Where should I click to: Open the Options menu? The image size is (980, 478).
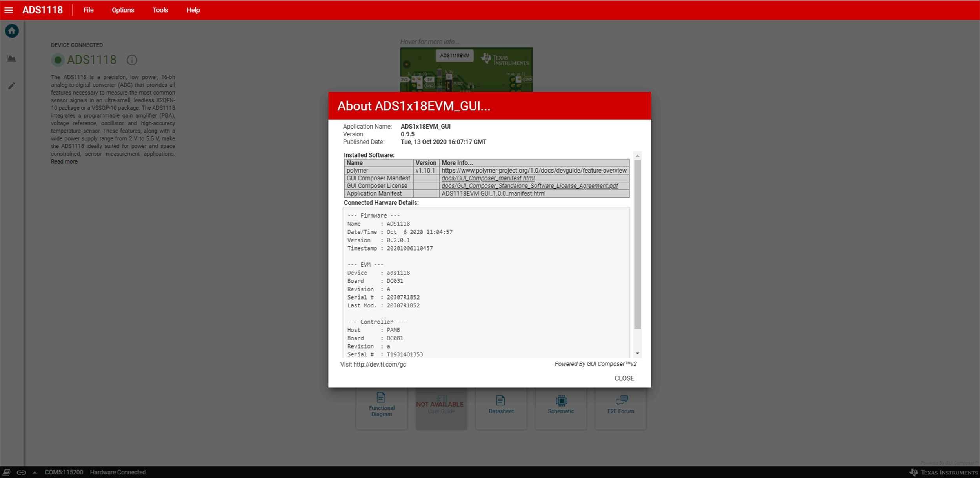click(123, 10)
